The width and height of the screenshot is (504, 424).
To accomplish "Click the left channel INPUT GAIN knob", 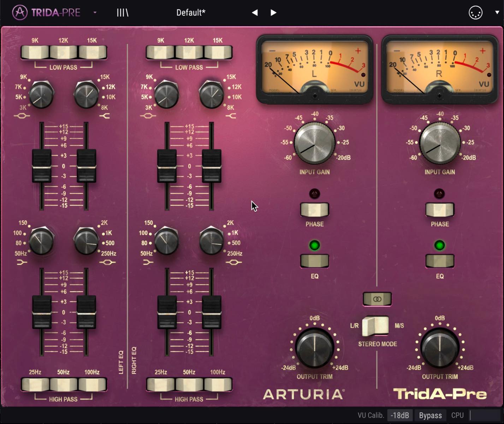I will click(x=314, y=143).
